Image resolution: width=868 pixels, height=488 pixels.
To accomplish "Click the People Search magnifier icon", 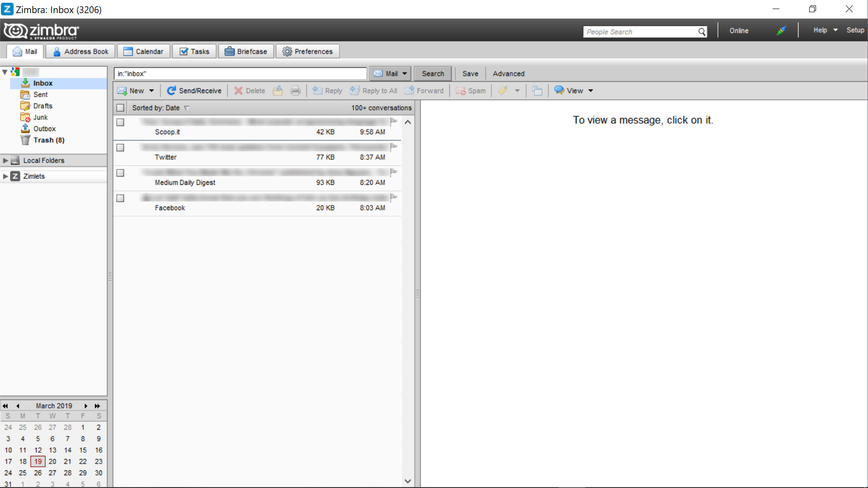I will 702,32.
